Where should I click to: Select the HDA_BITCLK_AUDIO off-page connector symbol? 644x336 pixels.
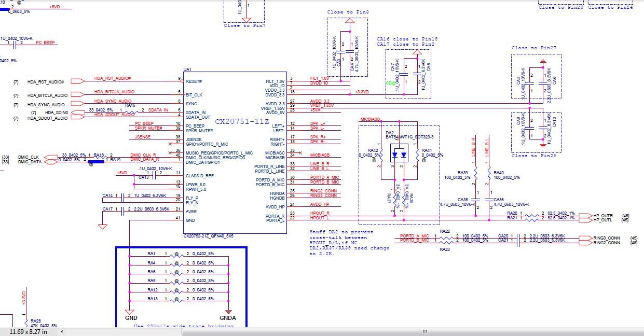(x=76, y=95)
